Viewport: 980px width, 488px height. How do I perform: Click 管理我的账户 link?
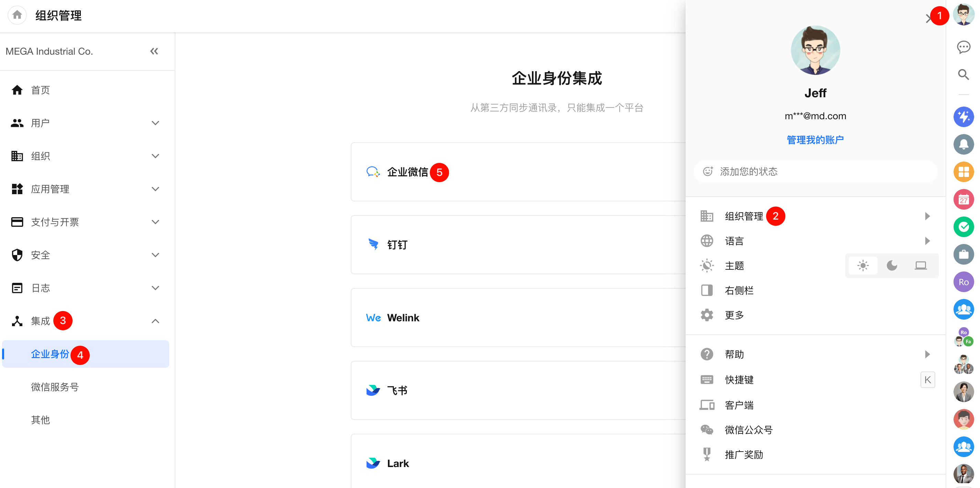(815, 140)
